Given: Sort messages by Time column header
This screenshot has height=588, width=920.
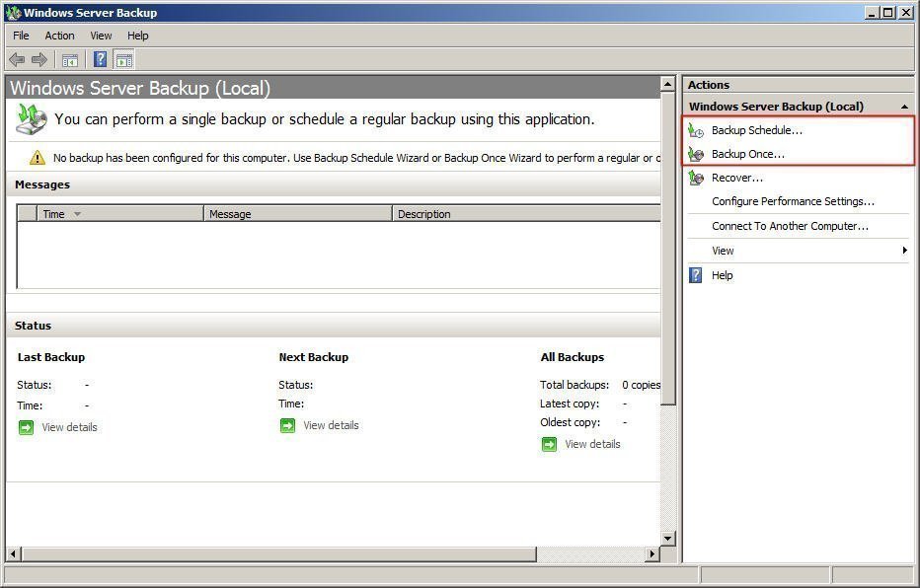Looking at the screenshot, I should point(120,214).
